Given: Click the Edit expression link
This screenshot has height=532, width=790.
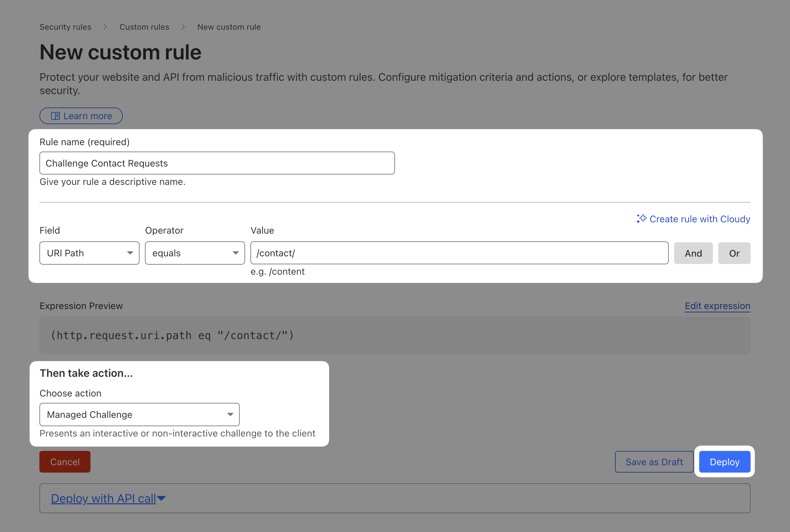Looking at the screenshot, I should [718, 306].
